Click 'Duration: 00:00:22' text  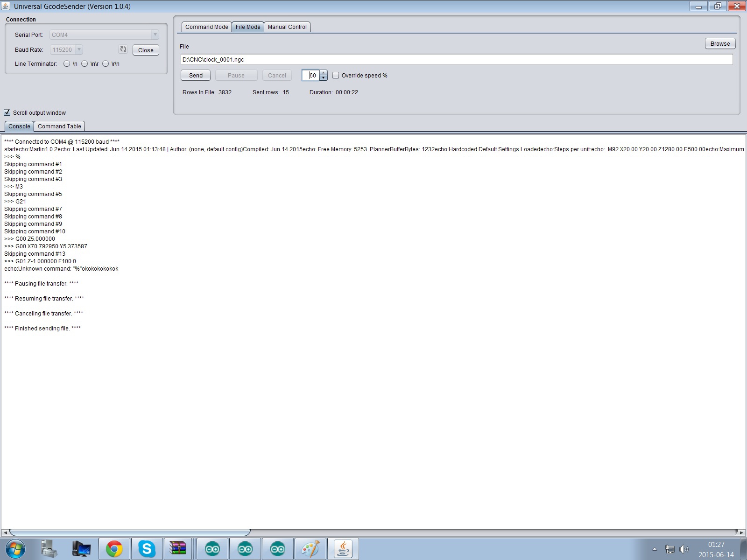(x=334, y=92)
